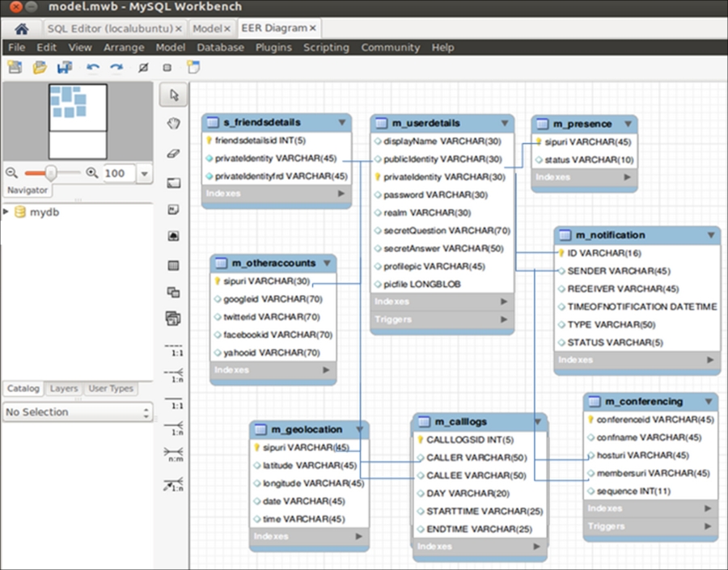Open the zoom percentage dropdown arrow
The height and width of the screenshot is (570, 728).
pos(144,173)
